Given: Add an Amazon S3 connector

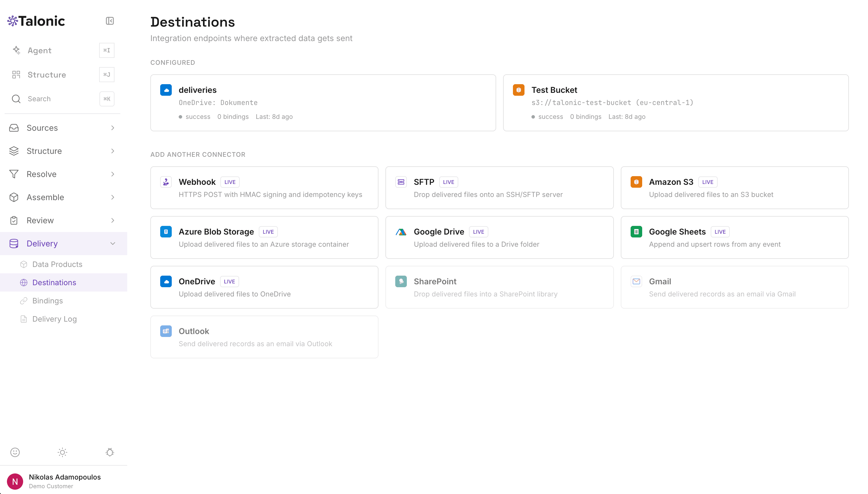Looking at the screenshot, I should point(734,188).
